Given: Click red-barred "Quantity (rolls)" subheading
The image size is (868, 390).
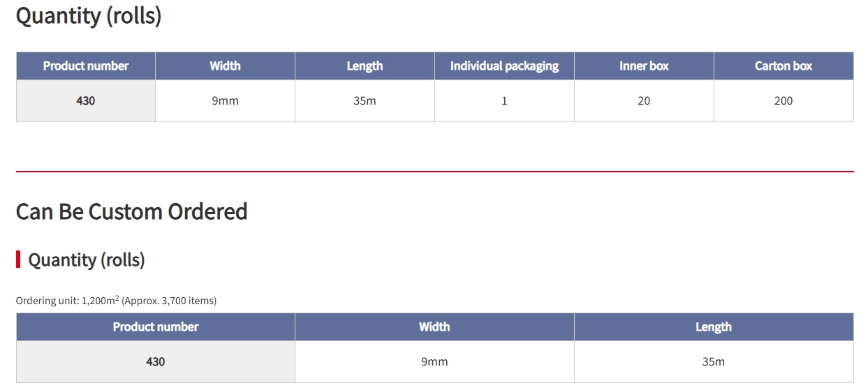Looking at the screenshot, I should point(87,260).
